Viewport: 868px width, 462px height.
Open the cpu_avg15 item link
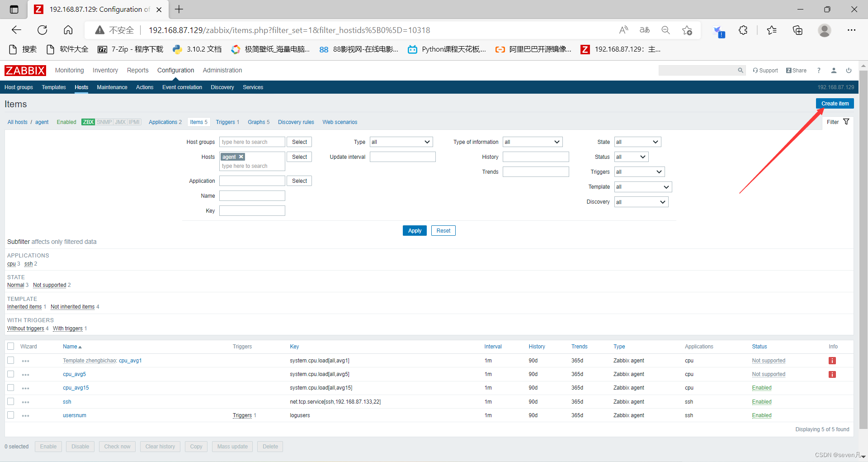coord(76,388)
